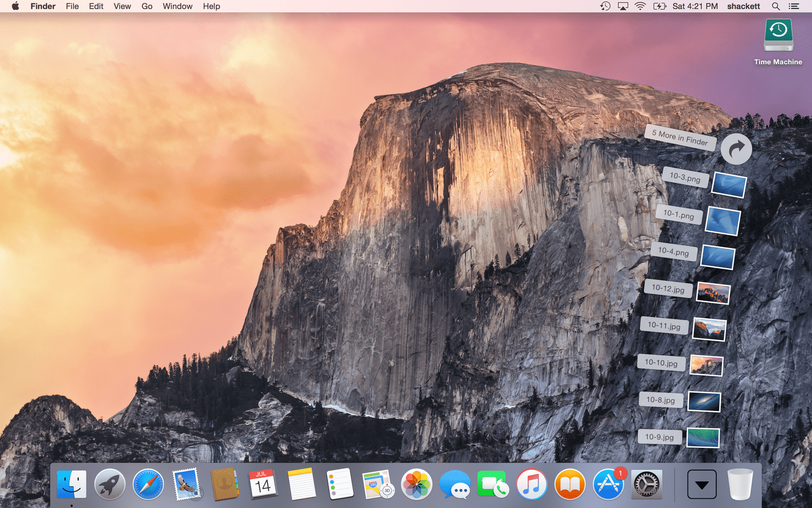This screenshot has width=812, height=508.
Task: Open System Preferences gear in Dock
Action: (647, 484)
